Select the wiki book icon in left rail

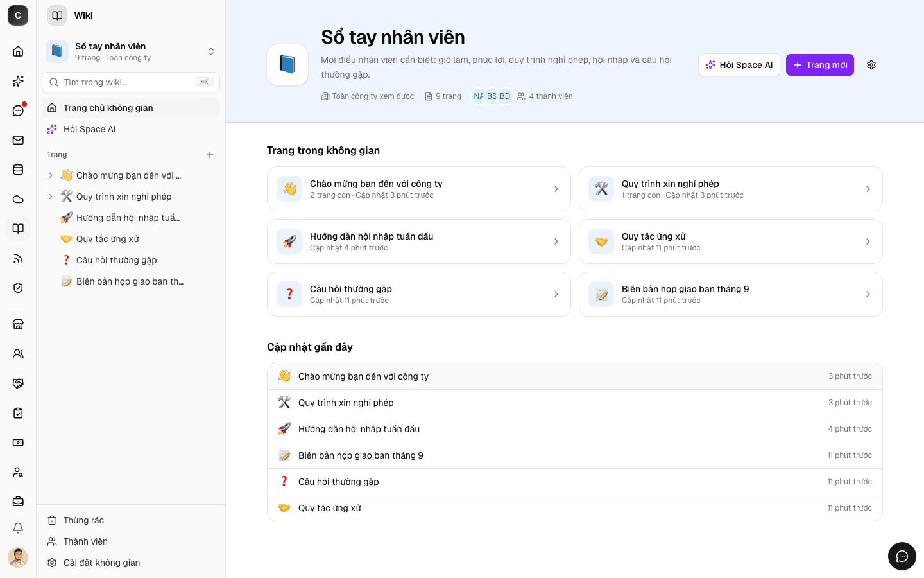tap(18, 229)
